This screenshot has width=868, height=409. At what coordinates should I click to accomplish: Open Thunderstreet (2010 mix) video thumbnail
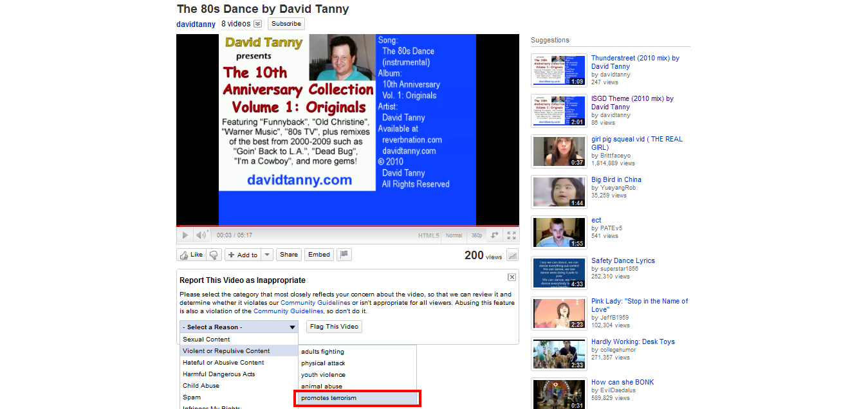[559, 70]
